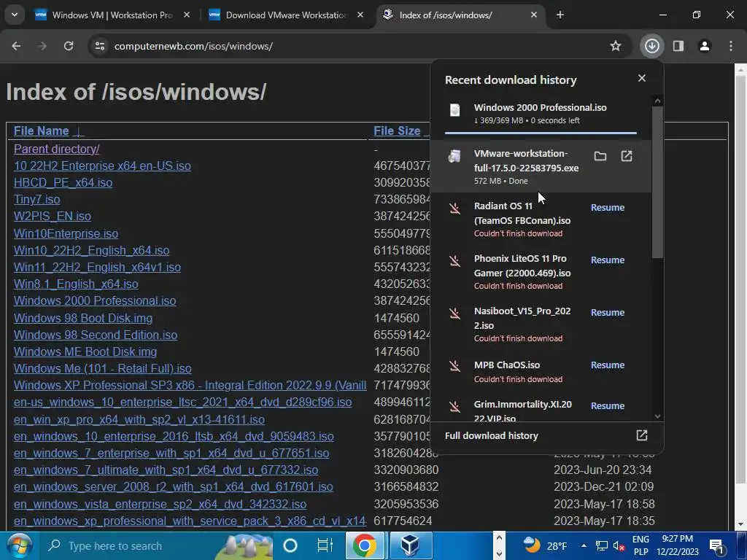The height and width of the screenshot is (560, 747).
Task: Open the Windows Start button
Action: (x=18, y=545)
